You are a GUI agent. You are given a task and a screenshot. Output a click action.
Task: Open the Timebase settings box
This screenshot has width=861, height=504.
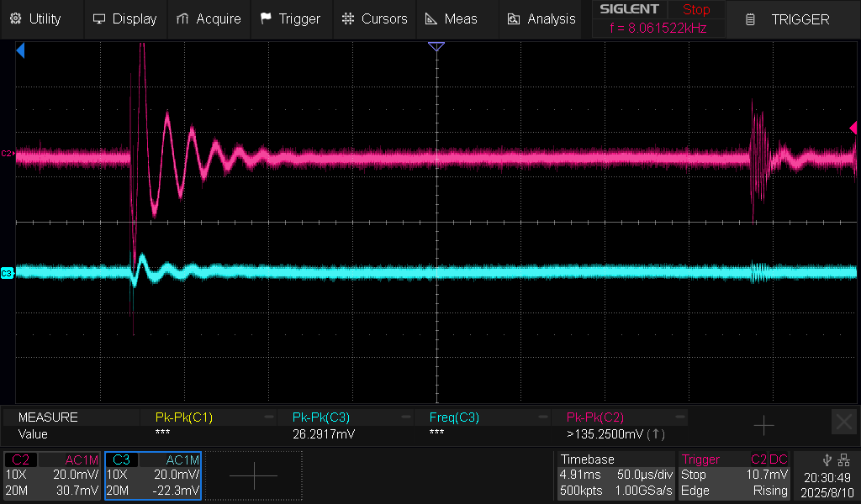pyautogui.click(x=615, y=475)
